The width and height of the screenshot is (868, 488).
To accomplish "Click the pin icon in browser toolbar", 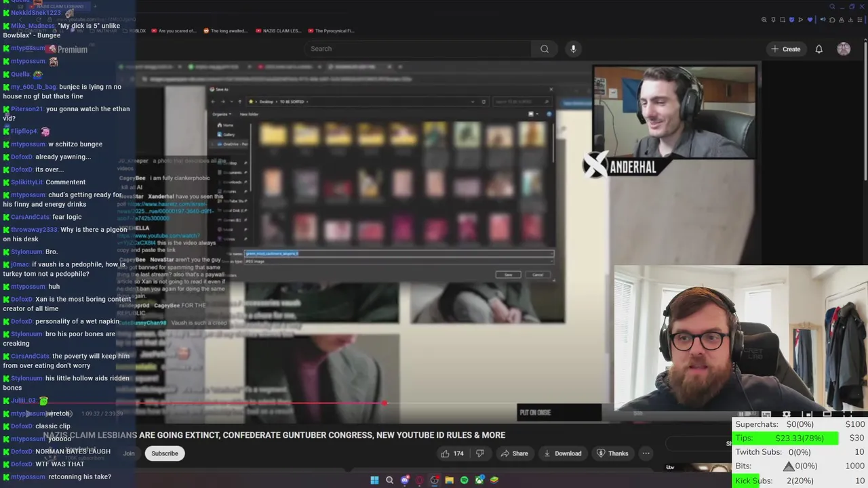I will 774,20.
